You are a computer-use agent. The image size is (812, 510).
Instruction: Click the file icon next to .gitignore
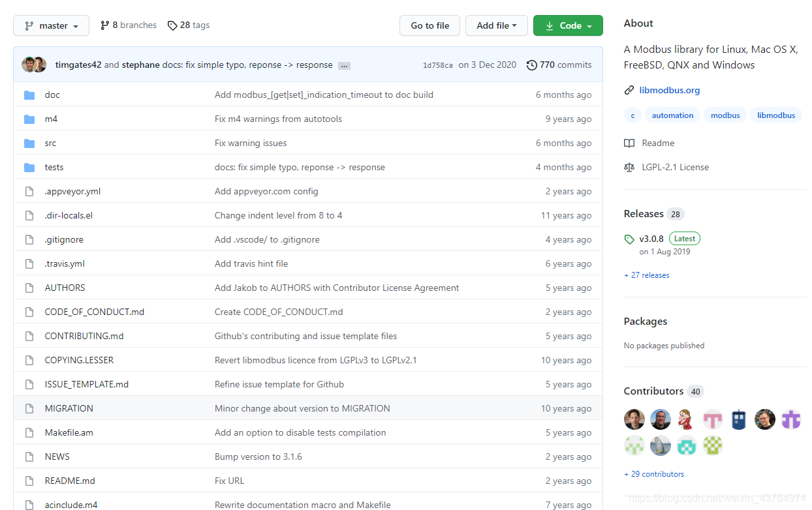tap(29, 240)
